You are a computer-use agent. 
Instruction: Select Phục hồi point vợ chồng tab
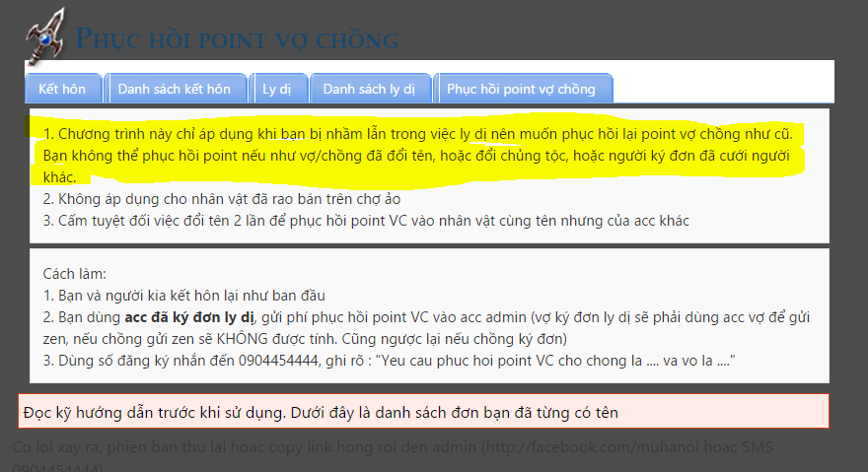tap(523, 89)
